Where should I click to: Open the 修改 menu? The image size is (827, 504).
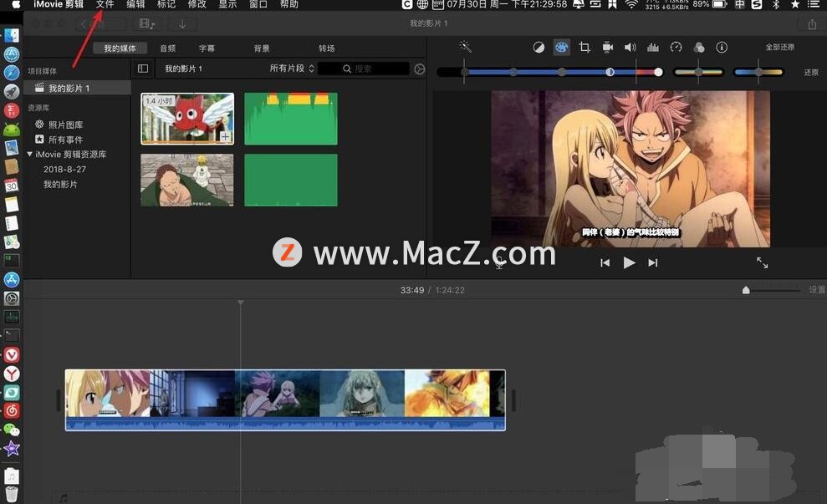(x=197, y=4)
